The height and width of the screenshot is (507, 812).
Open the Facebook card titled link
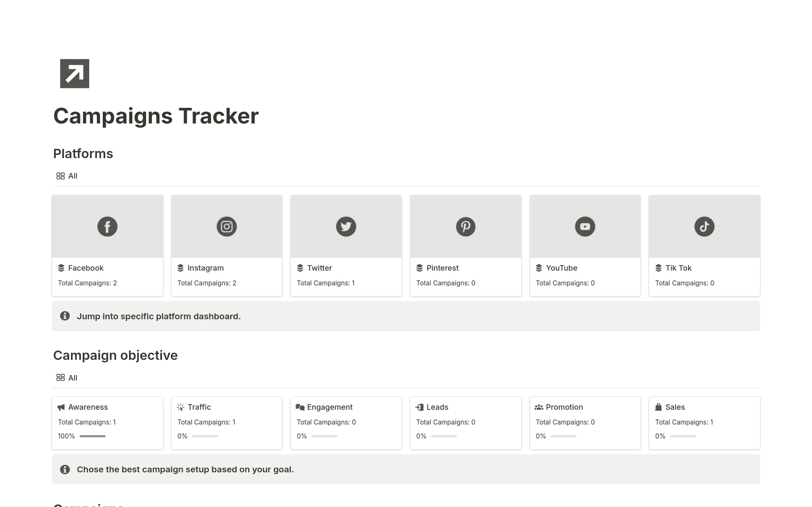(85, 268)
